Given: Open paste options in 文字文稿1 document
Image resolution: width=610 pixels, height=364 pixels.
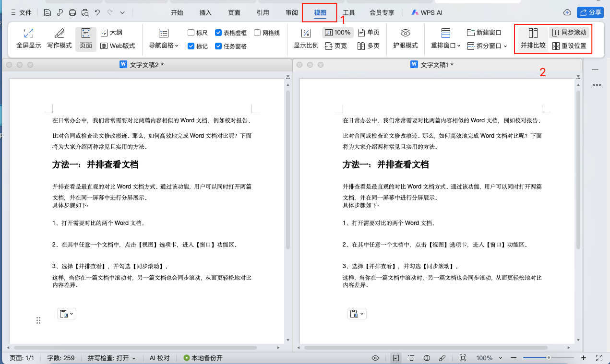Looking at the screenshot, I should 357,314.
